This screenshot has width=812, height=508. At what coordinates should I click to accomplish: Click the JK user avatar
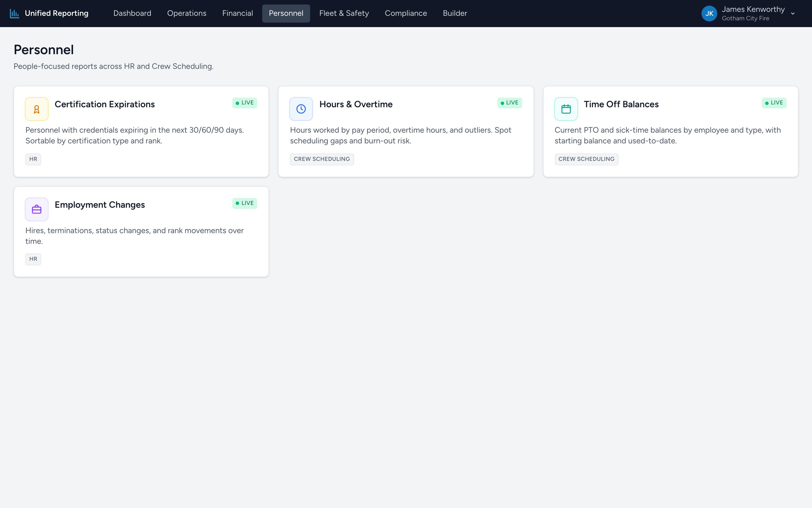click(709, 14)
